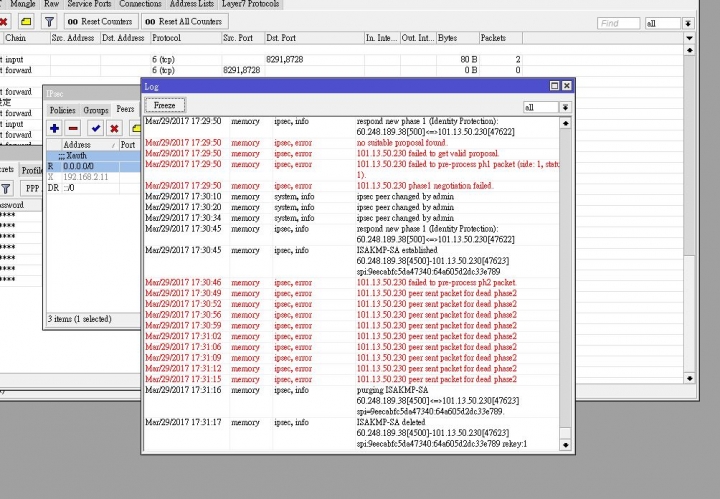Sort by the Chain column header

click(27, 38)
